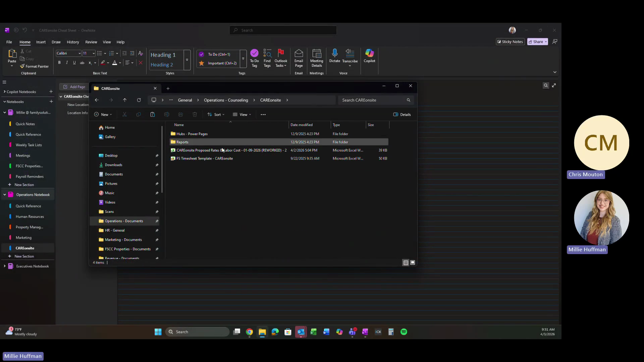Switch to the Draw ribbon tab
The height and width of the screenshot is (362, 644).
tap(56, 42)
